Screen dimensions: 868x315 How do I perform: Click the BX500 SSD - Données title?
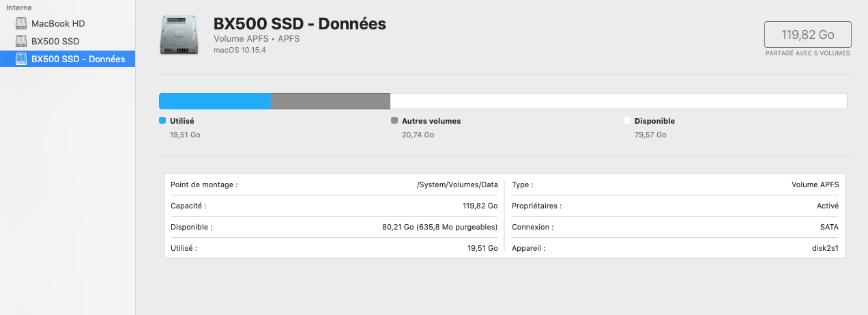coord(300,24)
